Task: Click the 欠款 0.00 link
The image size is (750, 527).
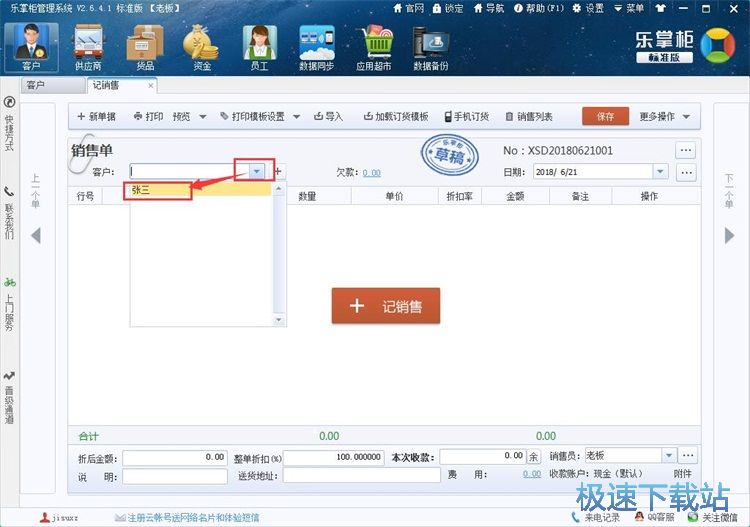Action: [372, 173]
